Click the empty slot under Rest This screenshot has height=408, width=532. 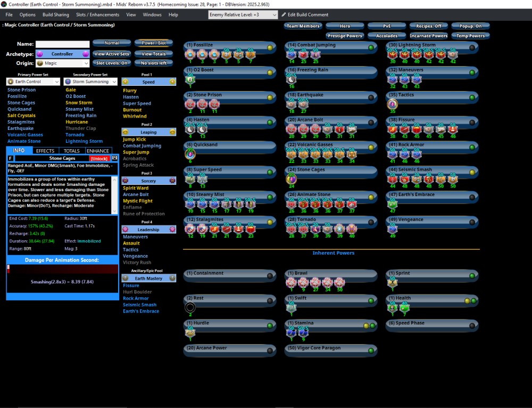(x=190, y=307)
